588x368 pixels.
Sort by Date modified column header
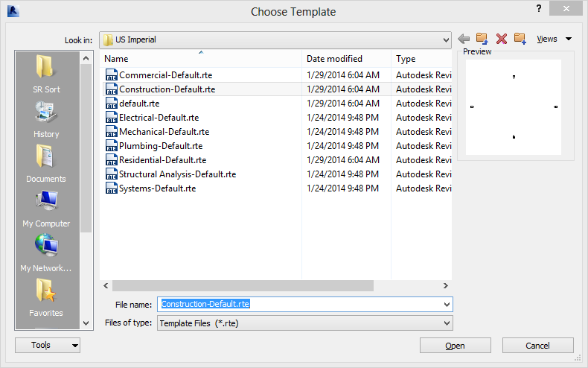click(x=346, y=59)
